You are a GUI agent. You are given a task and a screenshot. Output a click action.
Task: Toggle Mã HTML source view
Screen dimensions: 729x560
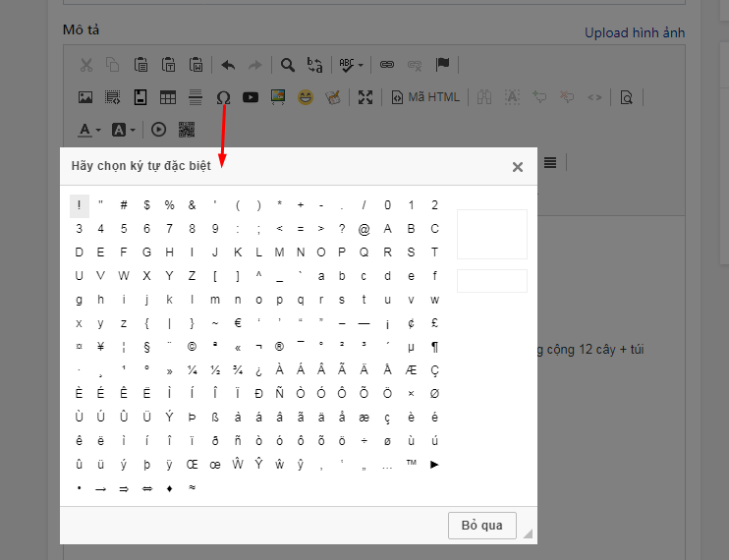[x=425, y=97]
